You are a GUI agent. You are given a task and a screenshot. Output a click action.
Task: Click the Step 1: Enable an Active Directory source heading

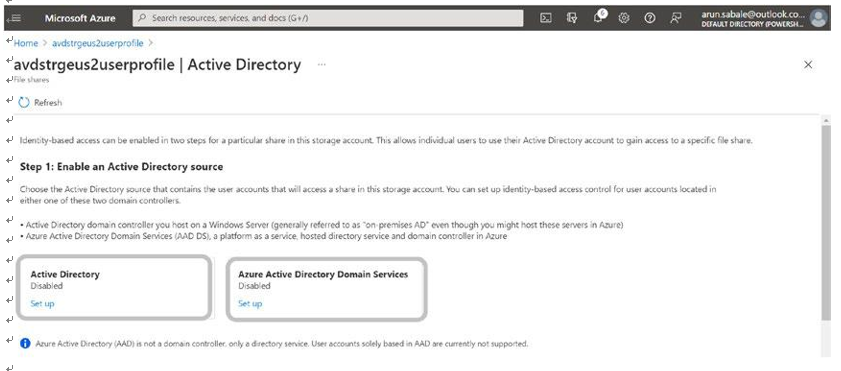tap(121, 167)
